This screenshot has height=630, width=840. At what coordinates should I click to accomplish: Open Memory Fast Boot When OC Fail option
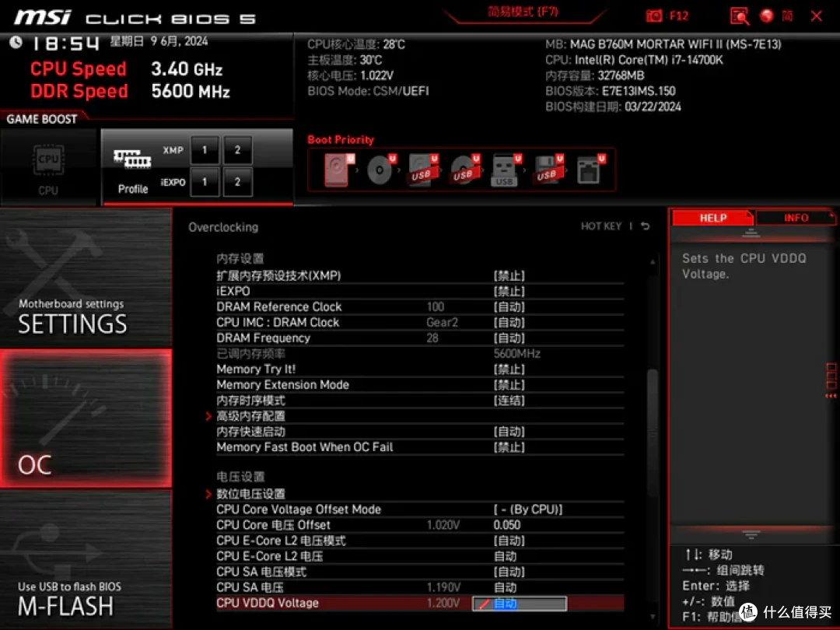420,446
